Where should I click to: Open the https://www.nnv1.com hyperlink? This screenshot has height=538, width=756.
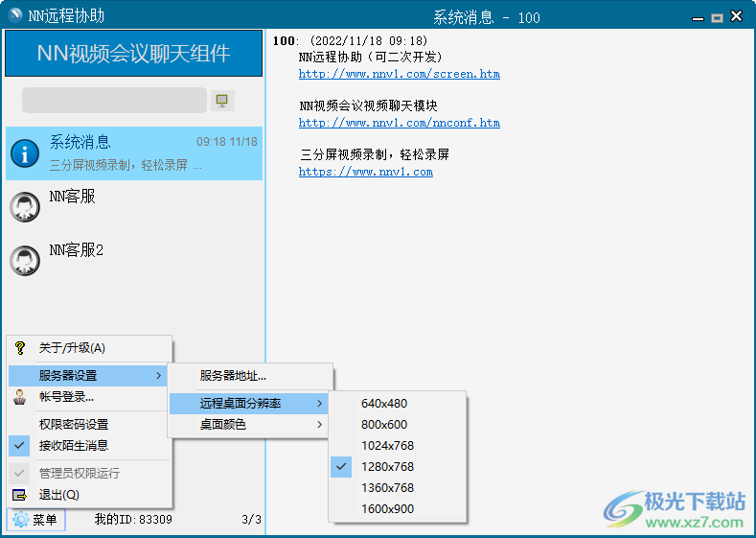(365, 172)
